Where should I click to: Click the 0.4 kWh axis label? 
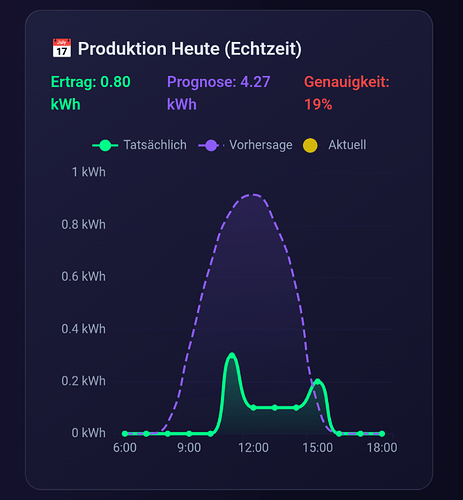(x=83, y=329)
